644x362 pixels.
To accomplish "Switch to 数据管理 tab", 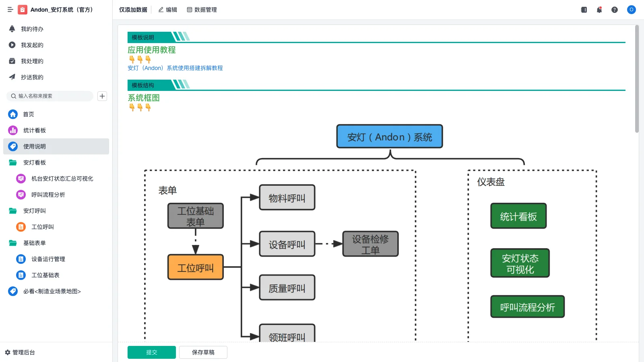I will [202, 10].
